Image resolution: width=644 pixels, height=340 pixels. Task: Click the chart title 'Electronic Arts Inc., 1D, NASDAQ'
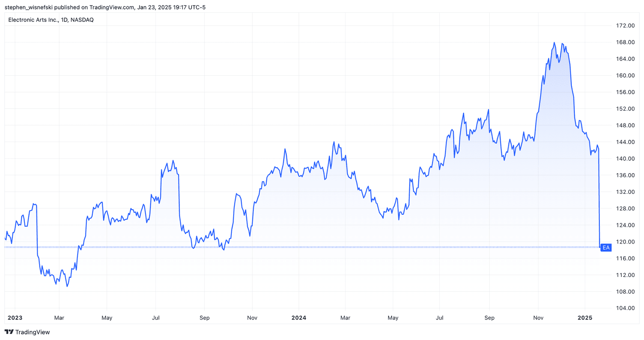51,20
